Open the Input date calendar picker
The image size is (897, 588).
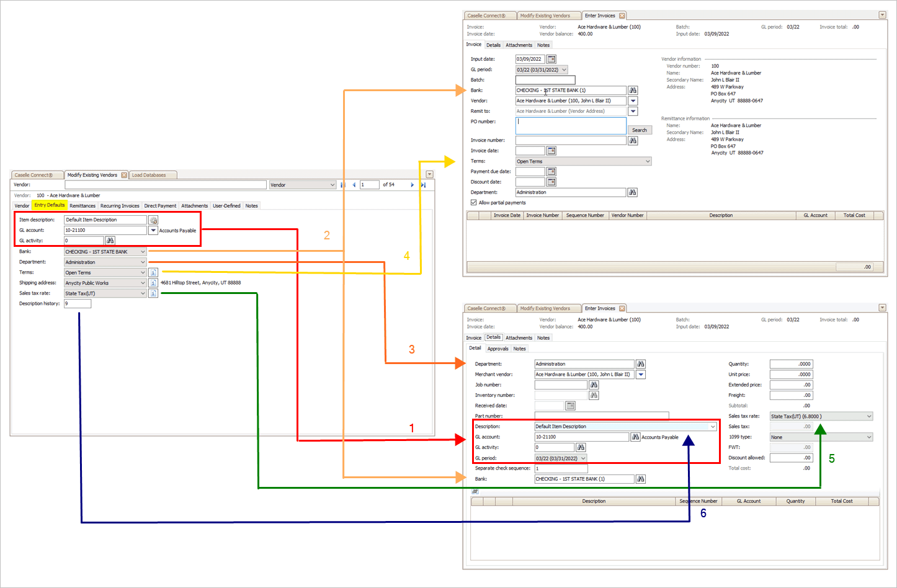coord(551,60)
